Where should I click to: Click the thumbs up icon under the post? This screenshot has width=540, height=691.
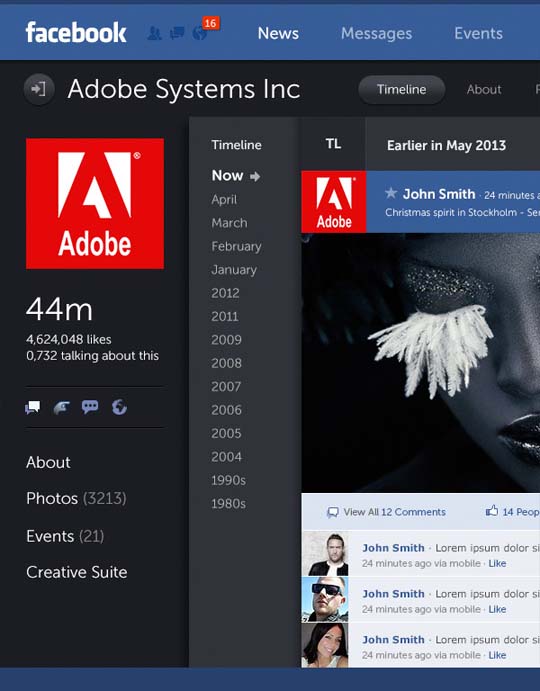(492, 511)
